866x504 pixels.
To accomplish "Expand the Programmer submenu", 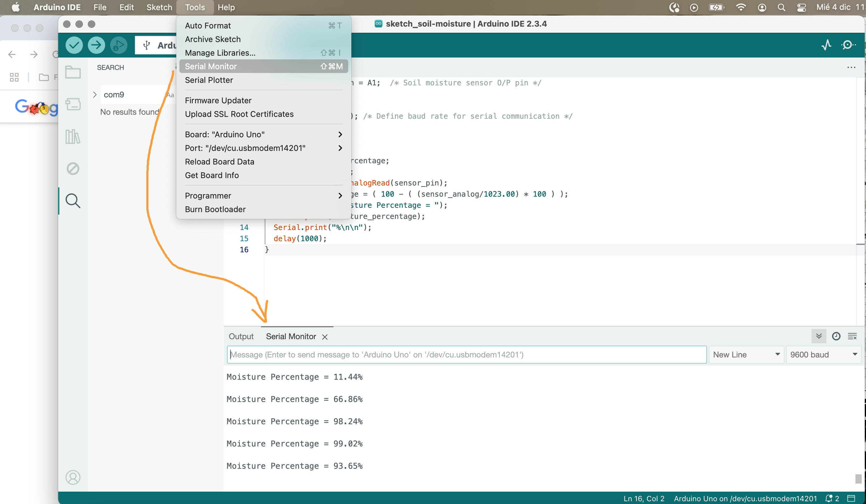I will coord(264,195).
